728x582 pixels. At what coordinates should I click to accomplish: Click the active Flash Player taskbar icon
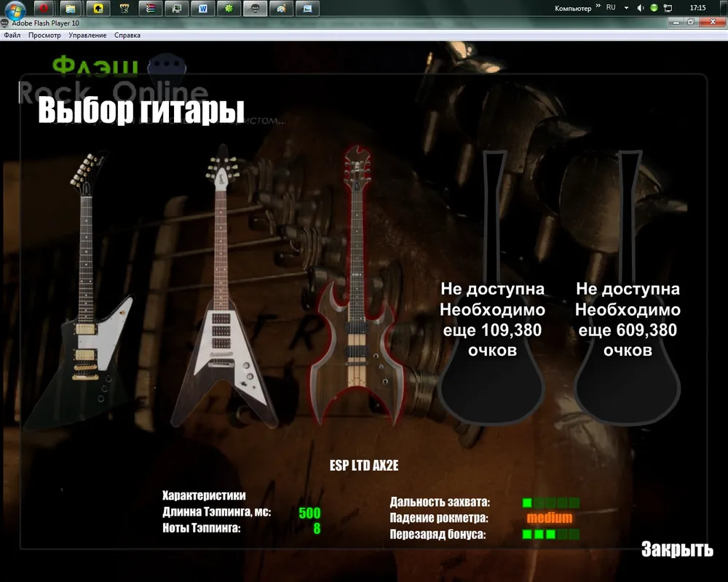pyautogui.click(x=255, y=8)
